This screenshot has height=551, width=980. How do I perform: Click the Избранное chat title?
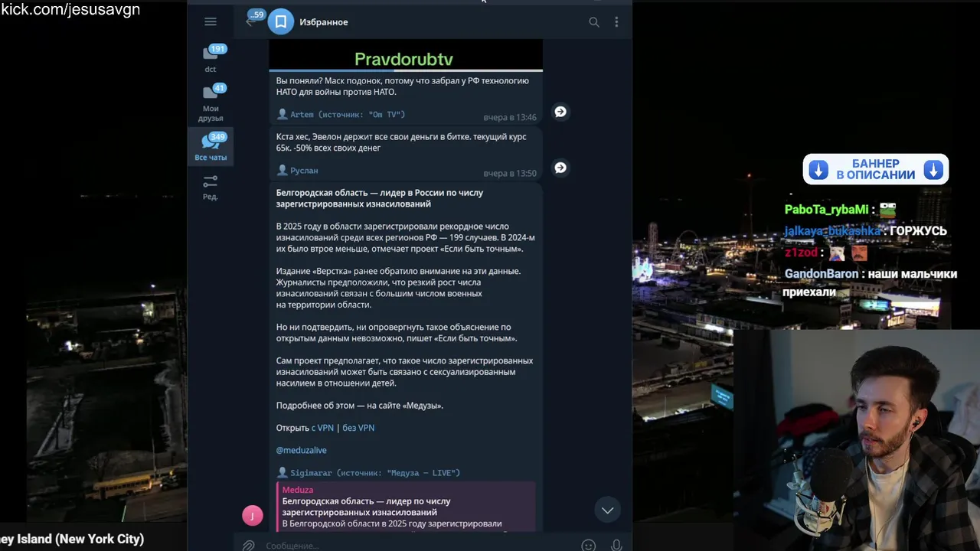[x=324, y=22]
